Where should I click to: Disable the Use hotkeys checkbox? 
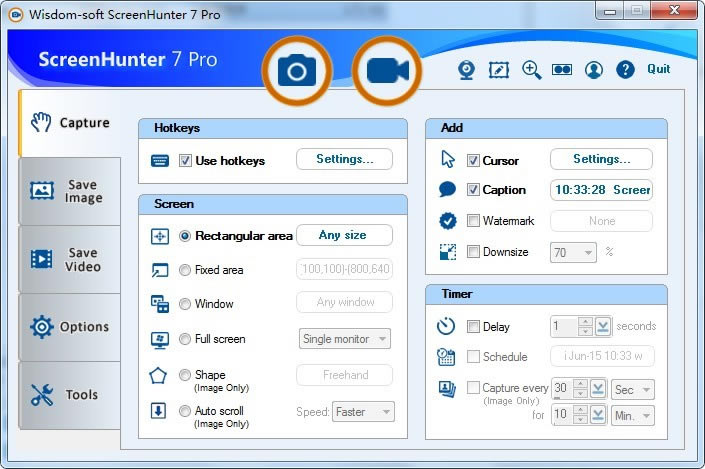(x=185, y=160)
